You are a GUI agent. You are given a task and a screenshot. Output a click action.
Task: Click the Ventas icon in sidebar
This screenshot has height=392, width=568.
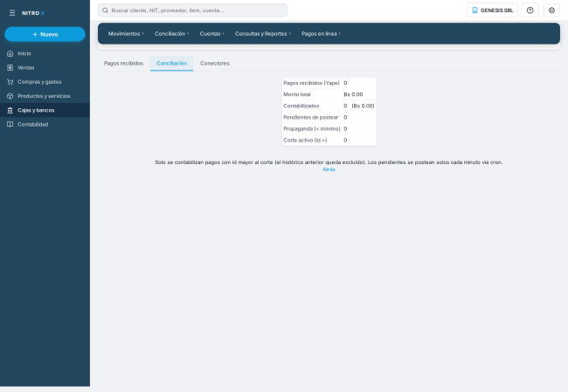10,68
